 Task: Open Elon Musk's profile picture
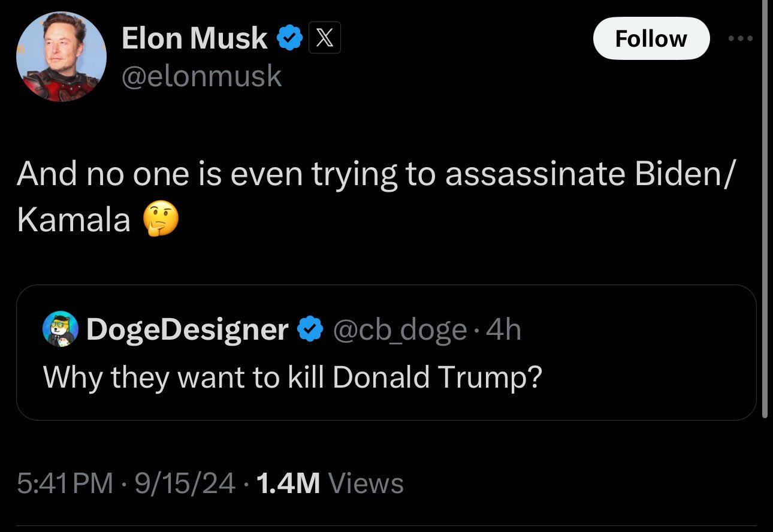61,56
